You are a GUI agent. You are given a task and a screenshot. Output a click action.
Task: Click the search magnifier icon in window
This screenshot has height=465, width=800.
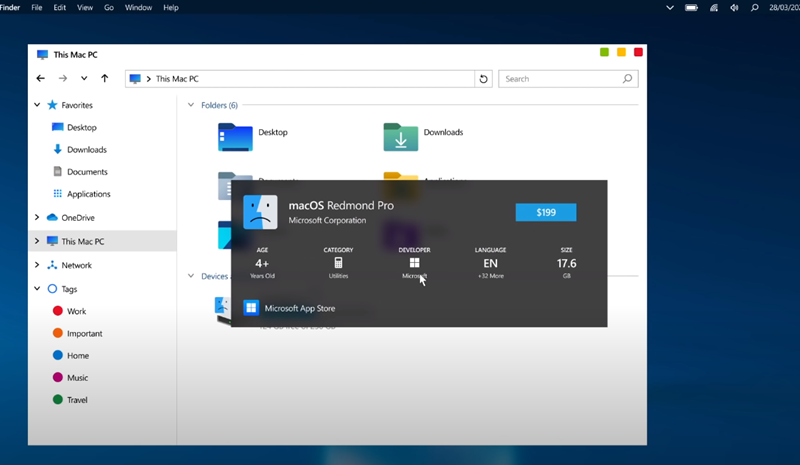point(627,79)
